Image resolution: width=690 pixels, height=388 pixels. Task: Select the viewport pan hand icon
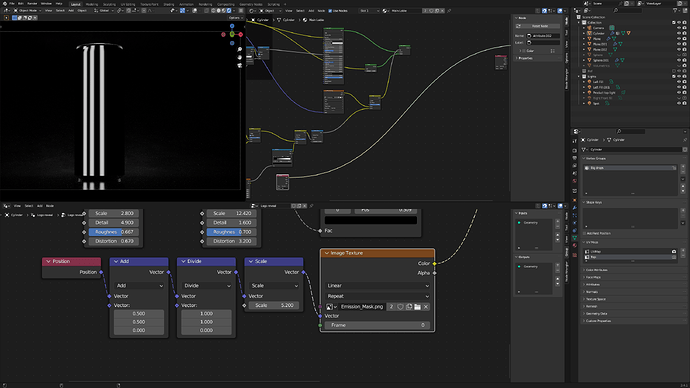tap(239, 58)
